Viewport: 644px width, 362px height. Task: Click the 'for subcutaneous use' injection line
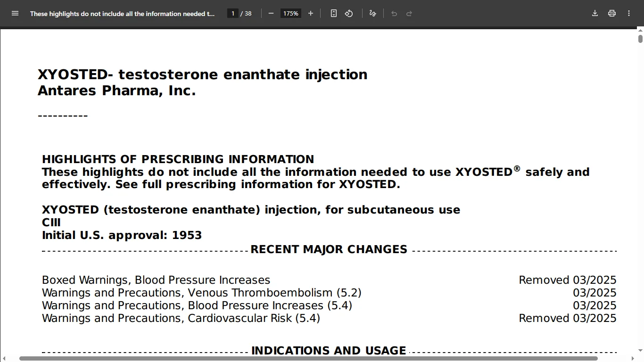[x=251, y=210]
